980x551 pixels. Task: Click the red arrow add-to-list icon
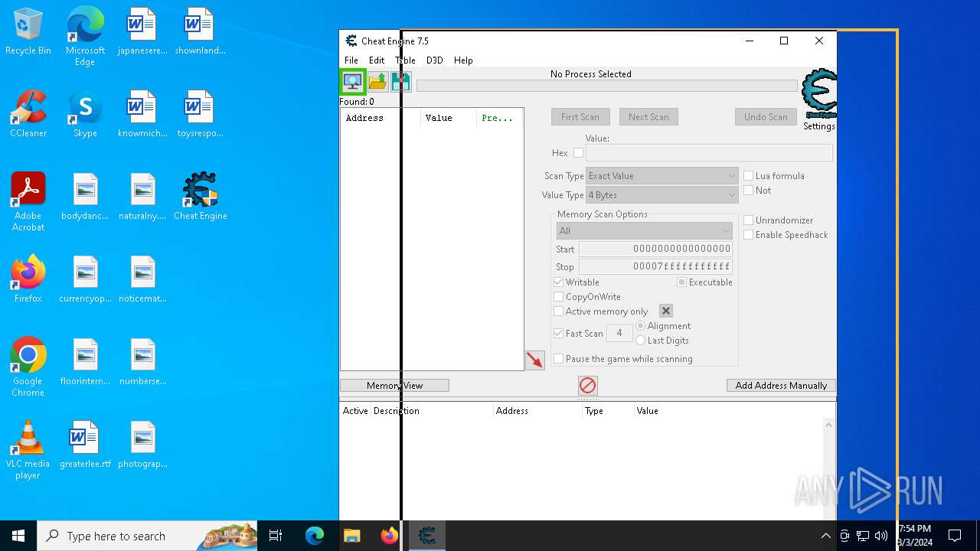click(x=535, y=360)
